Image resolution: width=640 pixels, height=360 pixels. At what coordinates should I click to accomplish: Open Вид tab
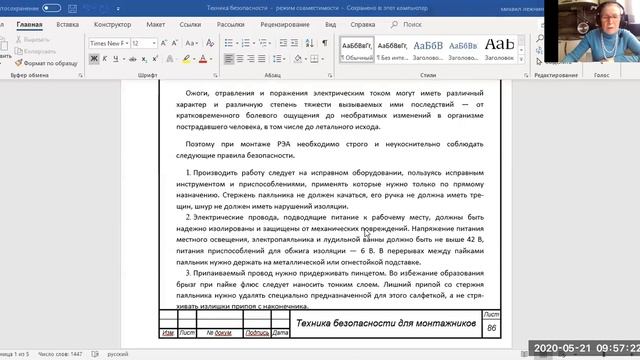(x=331, y=24)
